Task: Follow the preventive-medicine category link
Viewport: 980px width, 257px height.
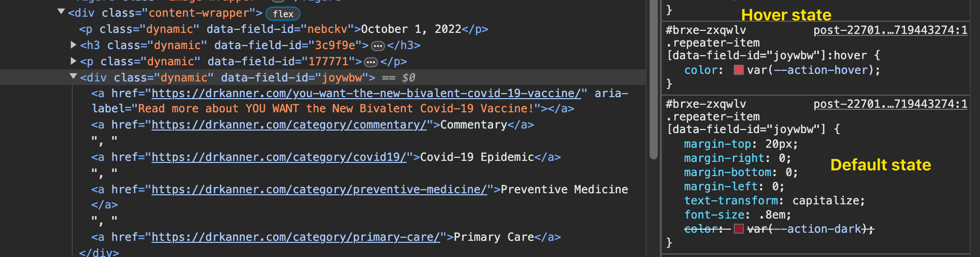Action: tap(319, 190)
